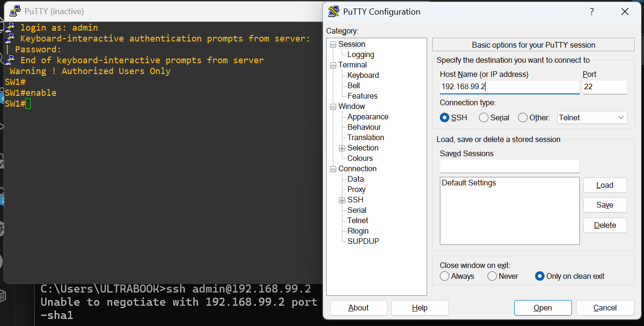Open the Connection category
The height and width of the screenshot is (326, 644).
[357, 169]
